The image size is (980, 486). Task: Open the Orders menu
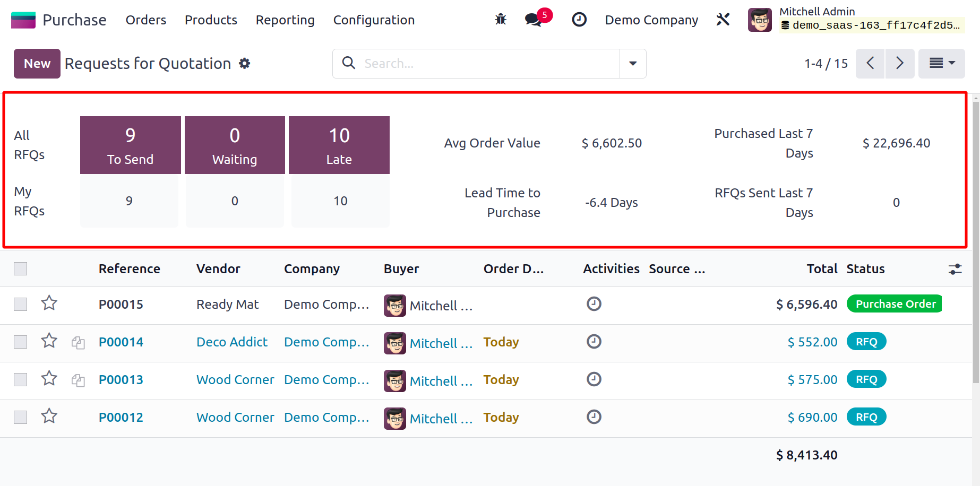coord(146,20)
